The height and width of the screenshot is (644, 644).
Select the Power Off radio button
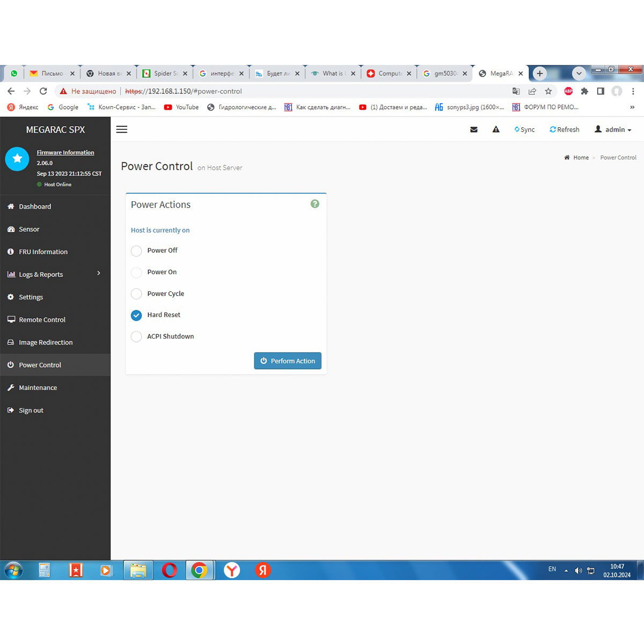tap(136, 251)
